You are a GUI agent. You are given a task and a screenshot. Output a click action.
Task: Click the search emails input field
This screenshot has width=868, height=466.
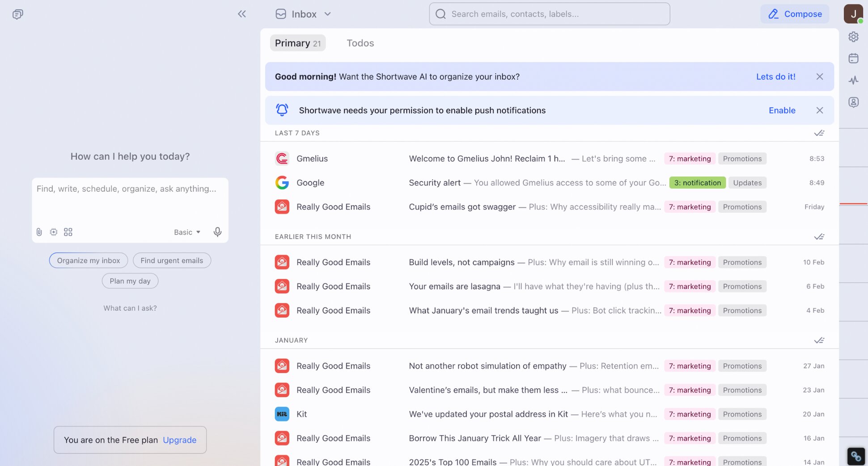[549, 14]
